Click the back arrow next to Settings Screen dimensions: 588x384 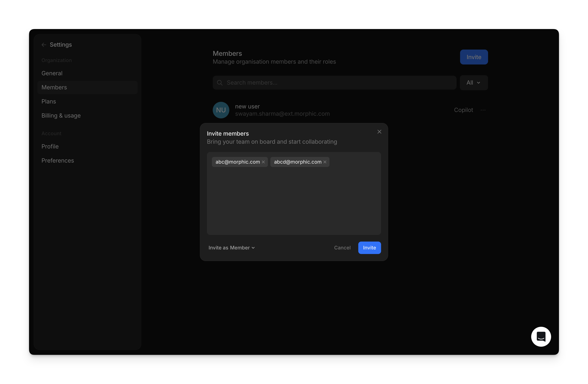44,45
